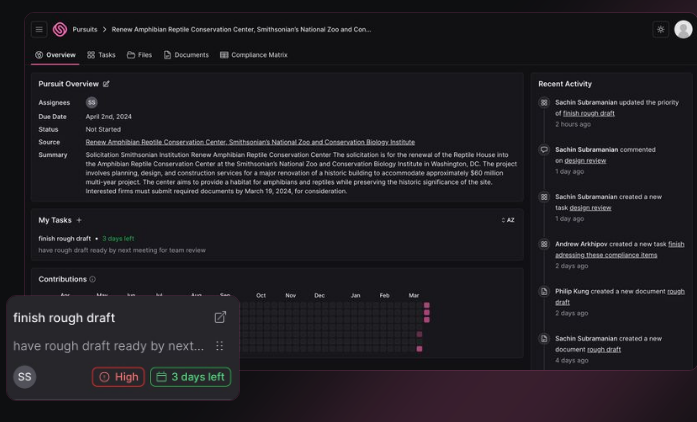Open the hamburger sidebar menu
697x422 pixels.
(39, 30)
